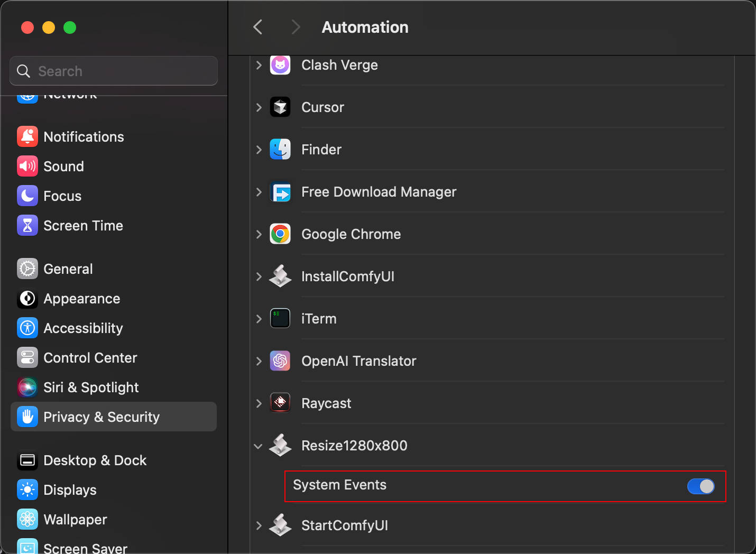Viewport: 756px width, 554px height.
Task: Click the Siri & Spotlight icon
Action: coord(27,387)
